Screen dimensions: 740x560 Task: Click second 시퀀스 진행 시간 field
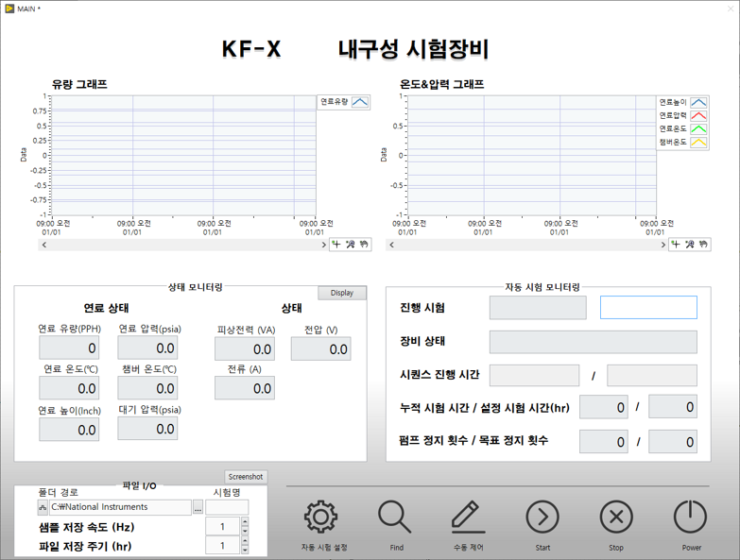(x=652, y=375)
